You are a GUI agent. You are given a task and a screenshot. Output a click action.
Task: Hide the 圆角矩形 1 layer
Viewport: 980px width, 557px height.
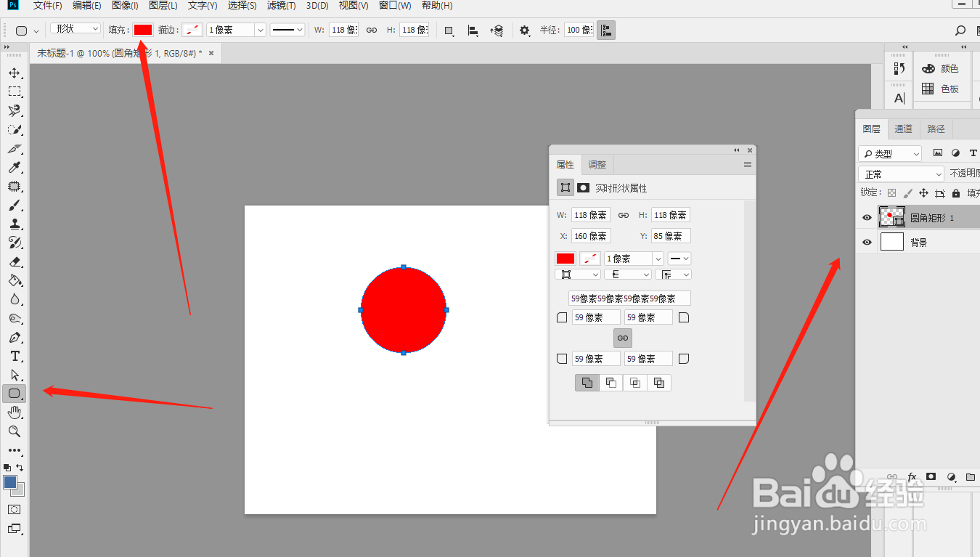pyautogui.click(x=866, y=216)
